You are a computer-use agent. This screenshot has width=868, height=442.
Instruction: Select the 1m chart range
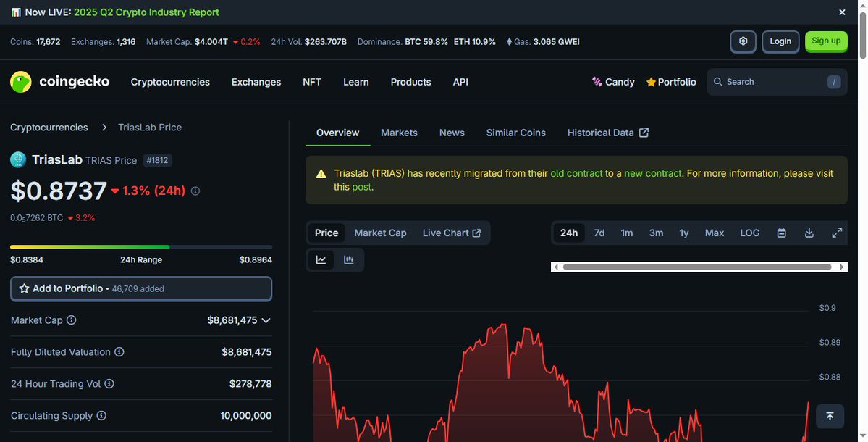(x=627, y=233)
